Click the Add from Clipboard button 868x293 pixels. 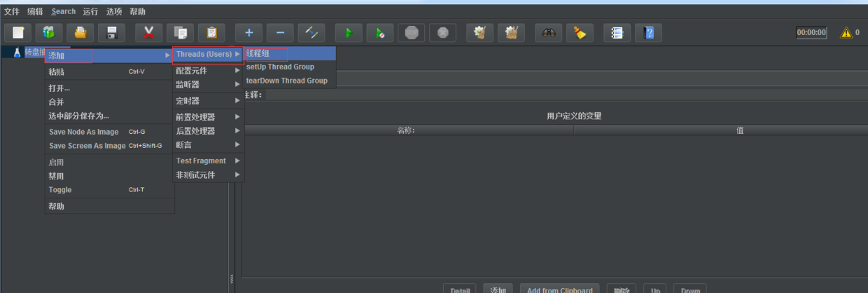click(559, 289)
